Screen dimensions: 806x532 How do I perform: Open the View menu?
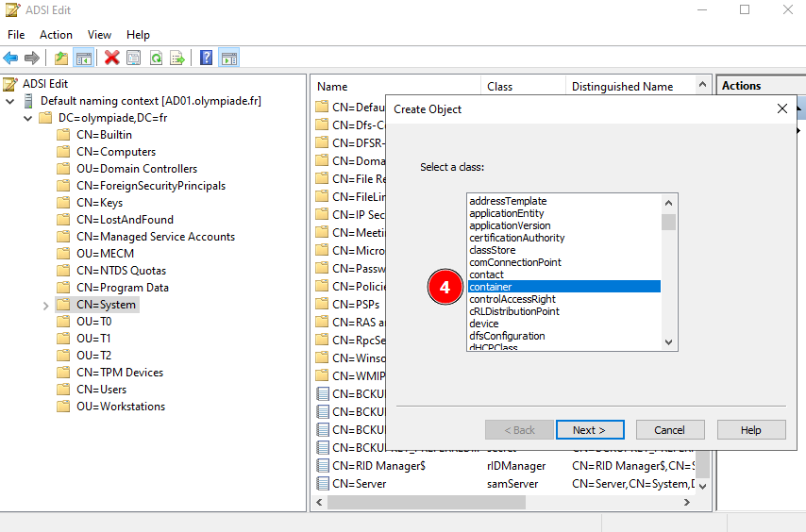(x=99, y=34)
